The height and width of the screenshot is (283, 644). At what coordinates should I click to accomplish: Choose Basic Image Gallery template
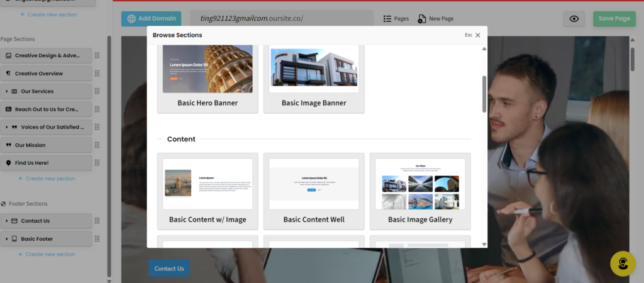pos(420,191)
